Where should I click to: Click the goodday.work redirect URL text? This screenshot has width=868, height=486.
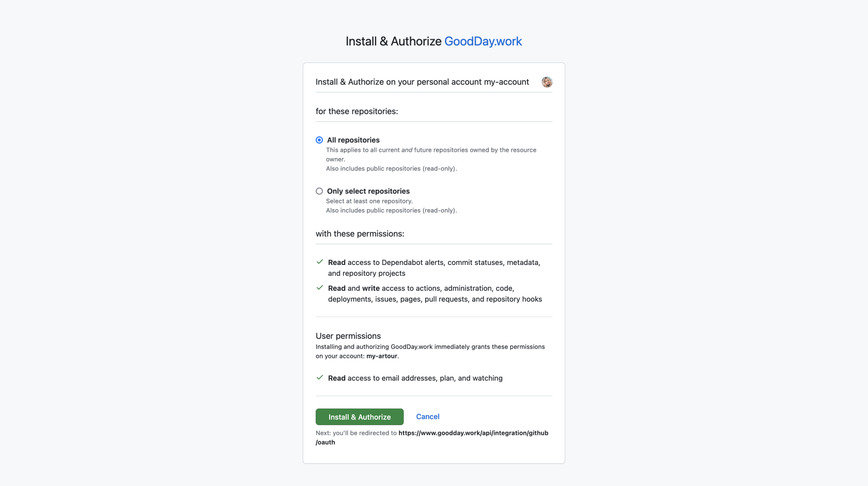(432, 437)
